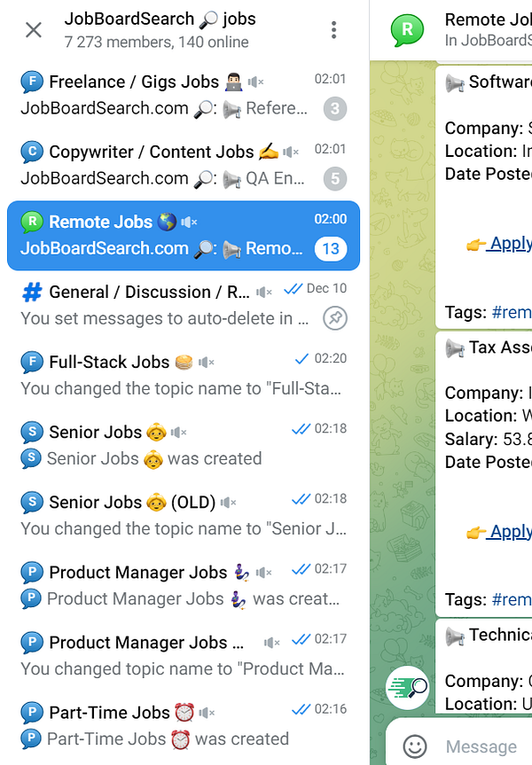Screen dimensions: 532x765
Task: Click the Senior Jobs blue S icon
Action: click(32, 433)
